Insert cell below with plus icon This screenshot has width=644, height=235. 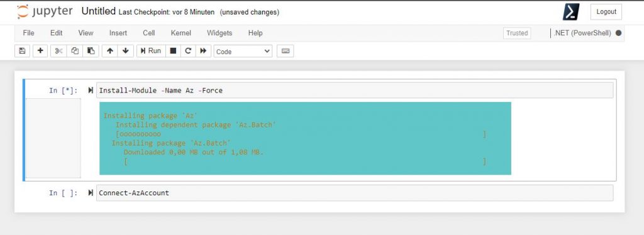click(x=40, y=51)
